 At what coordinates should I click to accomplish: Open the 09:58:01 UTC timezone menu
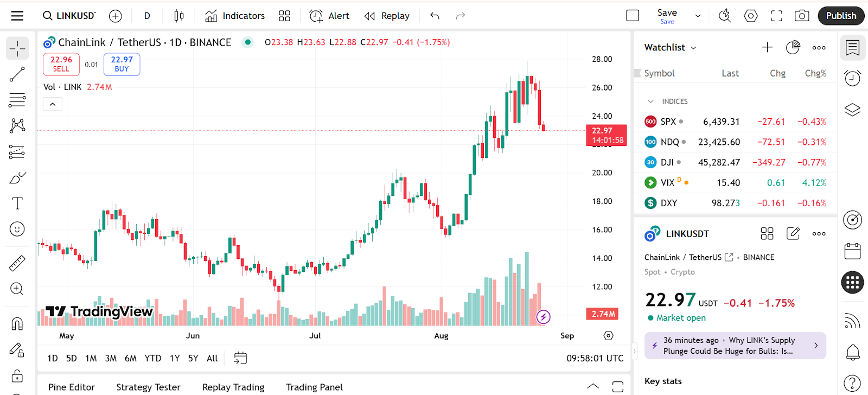coord(595,358)
